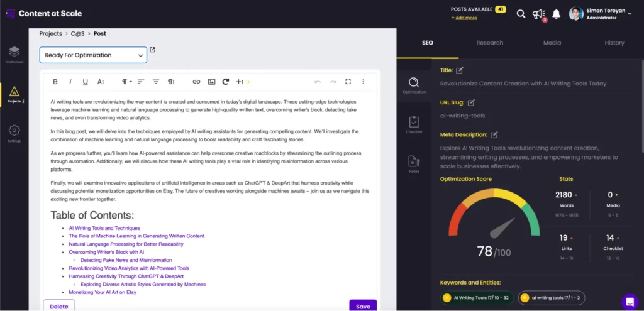Click the Content at Scale logo
The image size is (644, 311).
point(43,14)
